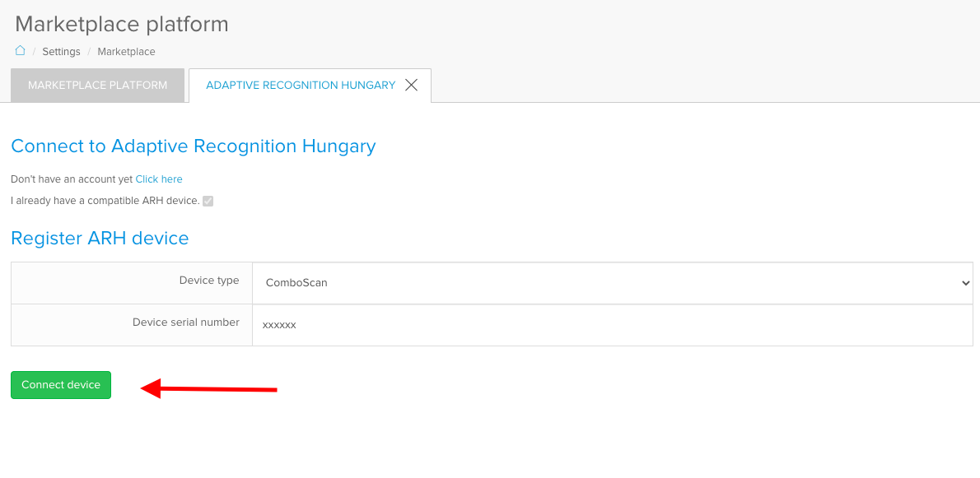
Task: Click the 'Device type' row label
Action: [209, 281]
